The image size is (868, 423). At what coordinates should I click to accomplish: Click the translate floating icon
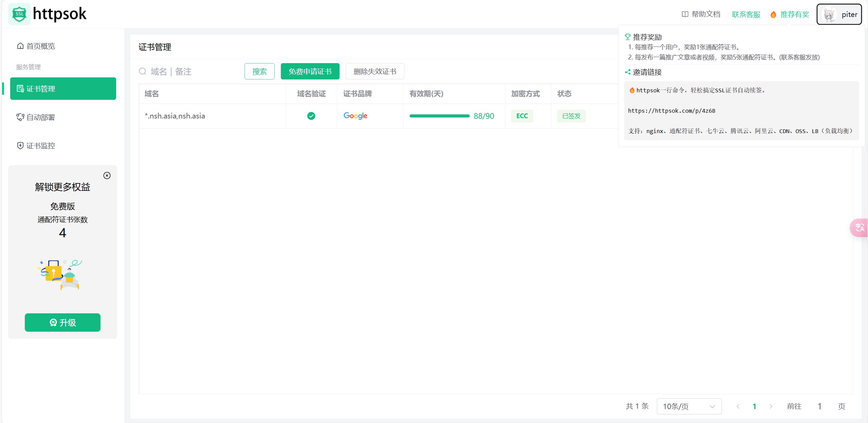tap(860, 227)
